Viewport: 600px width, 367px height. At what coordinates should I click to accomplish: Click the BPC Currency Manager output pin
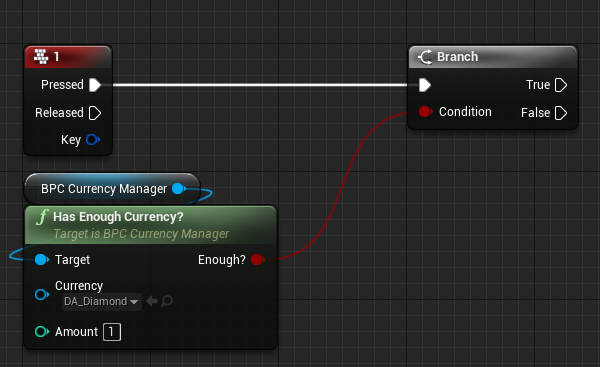(x=179, y=188)
